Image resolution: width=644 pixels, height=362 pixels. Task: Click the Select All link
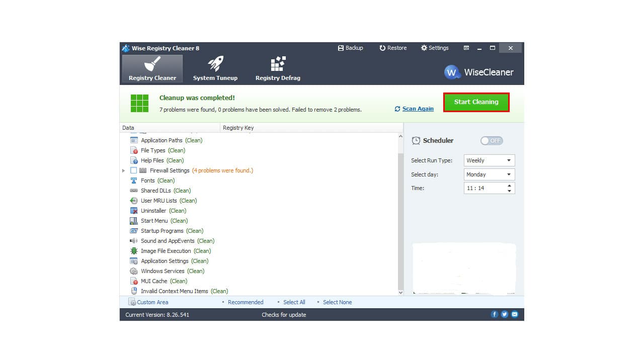coord(294,302)
